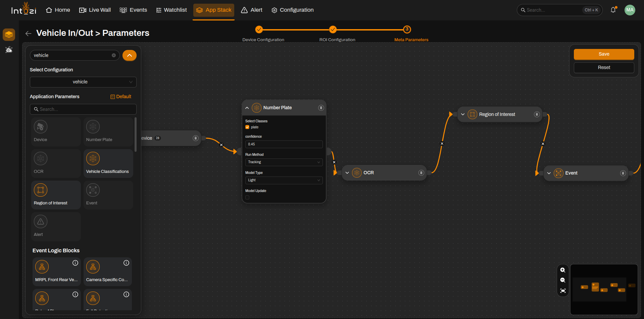Collapse the left panel with the orange chevron
Image resolution: width=644 pixels, height=319 pixels.
pyautogui.click(x=130, y=55)
